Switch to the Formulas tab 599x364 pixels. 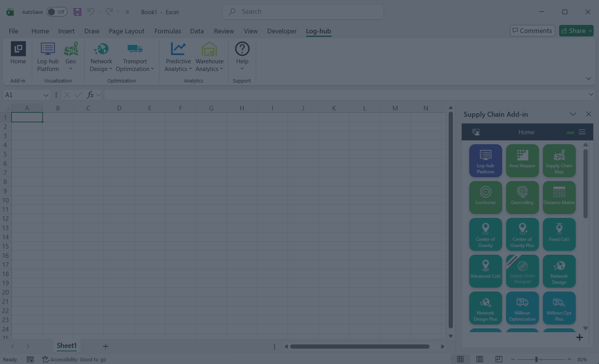pyautogui.click(x=168, y=31)
